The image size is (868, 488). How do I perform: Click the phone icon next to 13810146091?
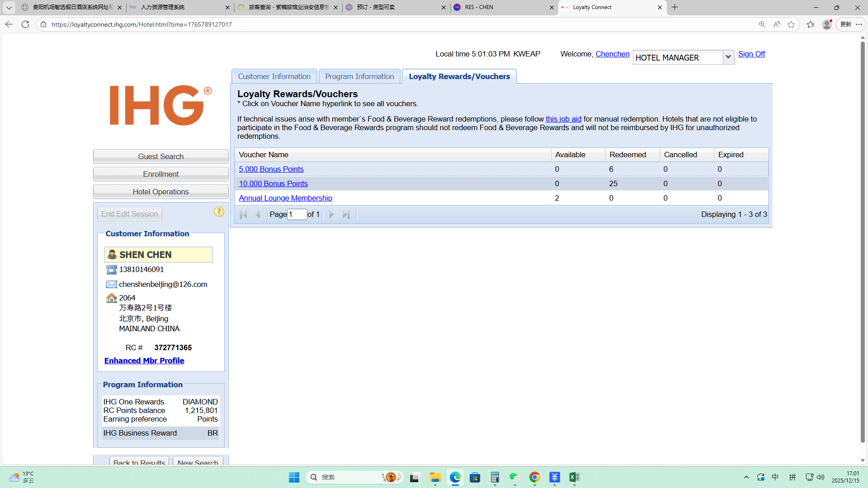(x=111, y=270)
